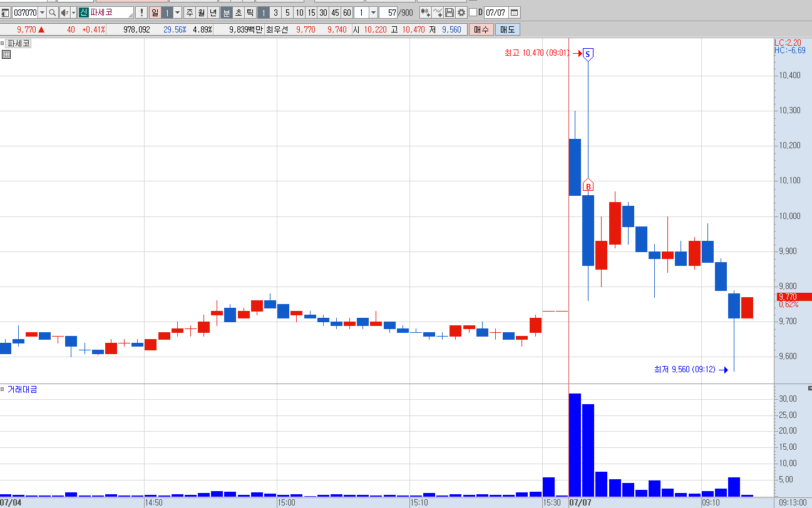The height and width of the screenshot is (508, 812).
Task: Click the date field 07/07
Action: point(496,13)
